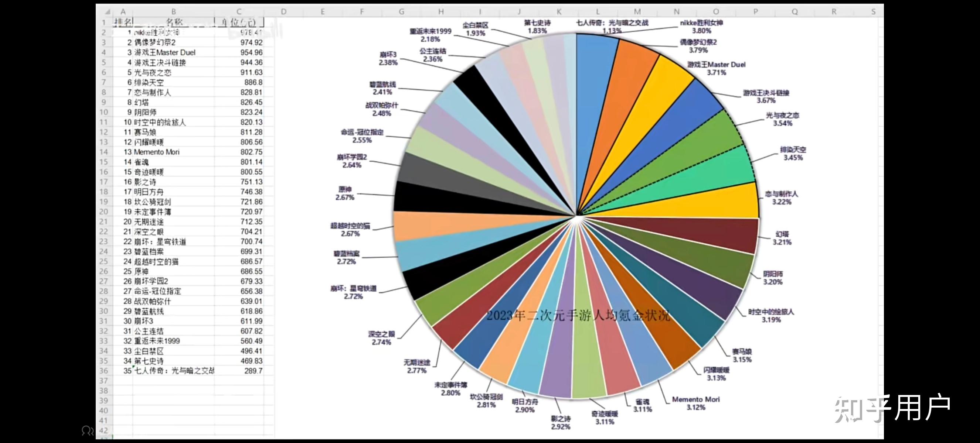The width and height of the screenshot is (980, 443).
Task: Select the cell 原神 in column B
Action: point(173,271)
